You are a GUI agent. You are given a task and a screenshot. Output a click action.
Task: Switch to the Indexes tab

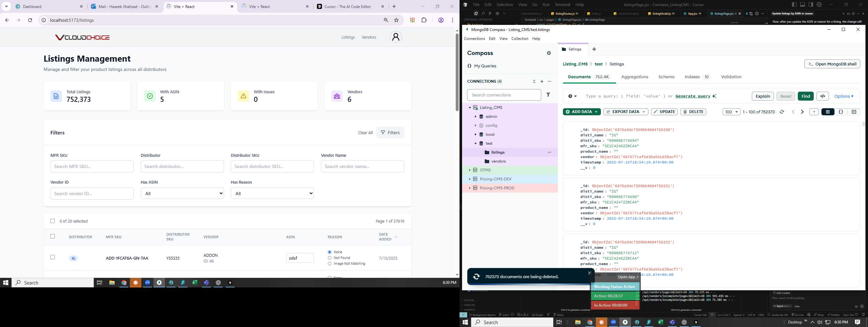pyautogui.click(x=697, y=77)
